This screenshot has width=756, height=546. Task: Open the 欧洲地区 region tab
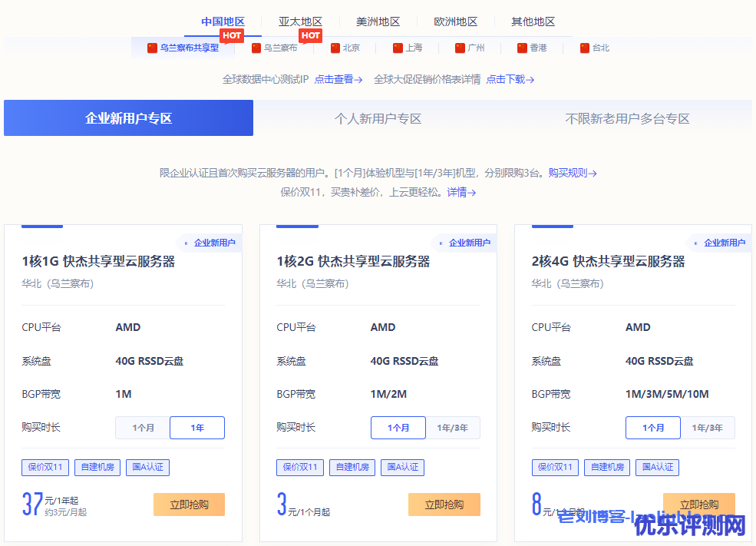(x=455, y=22)
